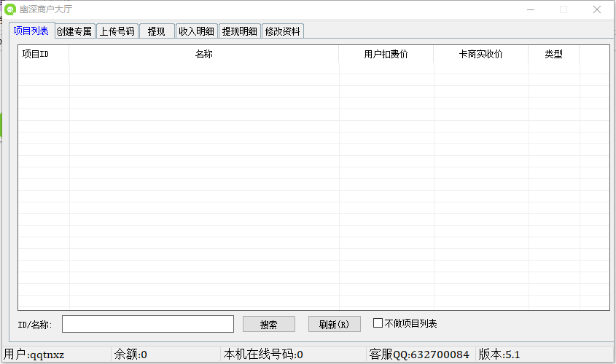Viewport: 616px width, 364px height.
Task: Minimize the 幽深商户大厅 window
Action: (x=531, y=9)
